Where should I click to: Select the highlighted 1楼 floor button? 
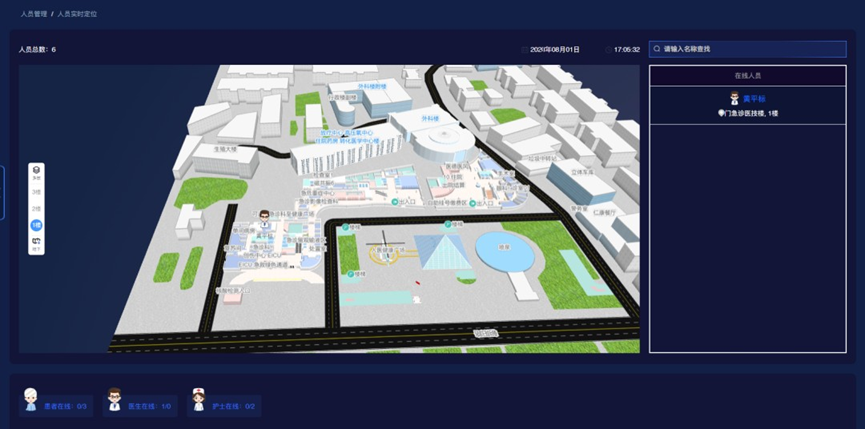[x=36, y=226]
